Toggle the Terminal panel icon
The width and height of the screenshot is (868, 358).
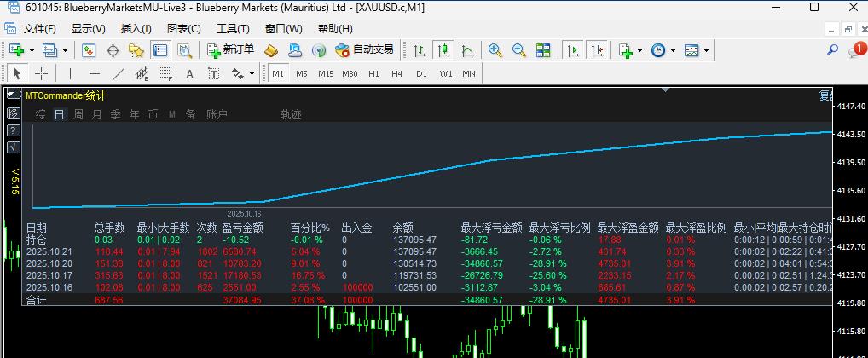[x=160, y=50]
